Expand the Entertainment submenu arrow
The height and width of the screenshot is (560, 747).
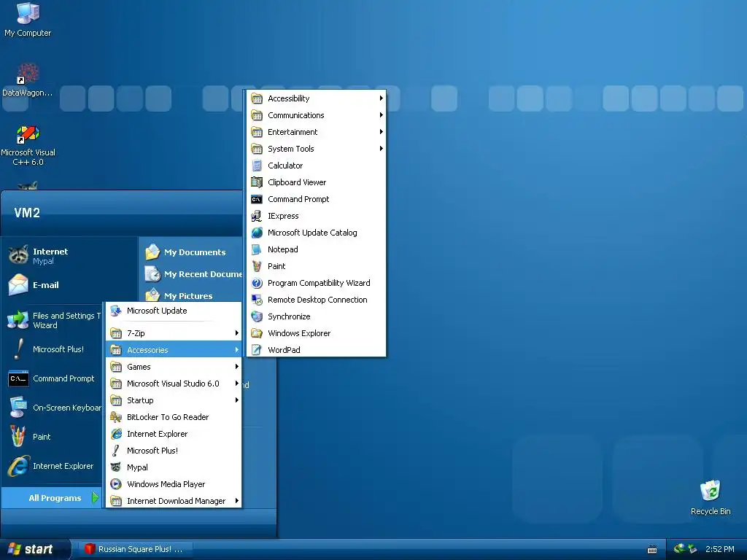(381, 132)
